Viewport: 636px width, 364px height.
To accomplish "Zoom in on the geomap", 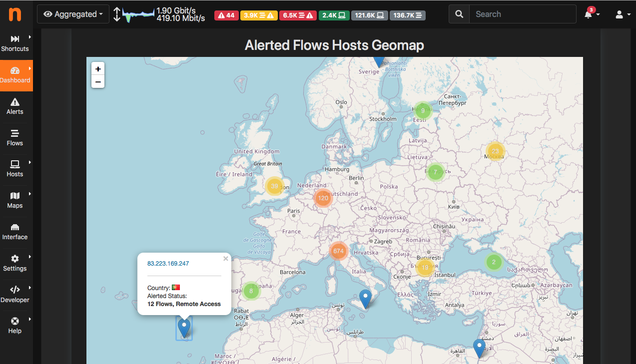I will tap(98, 69).
